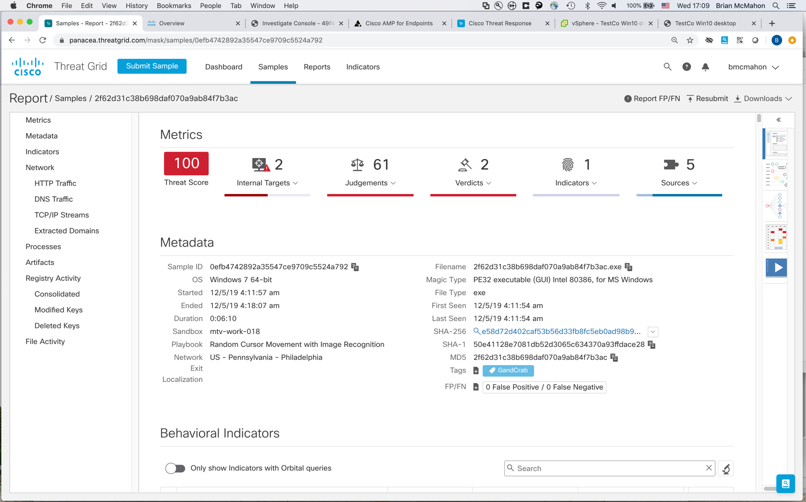The height and width of the screenshot is (502, 806).
Task: Open the Indicators navigation tab
Action: [x=363, y=67]
